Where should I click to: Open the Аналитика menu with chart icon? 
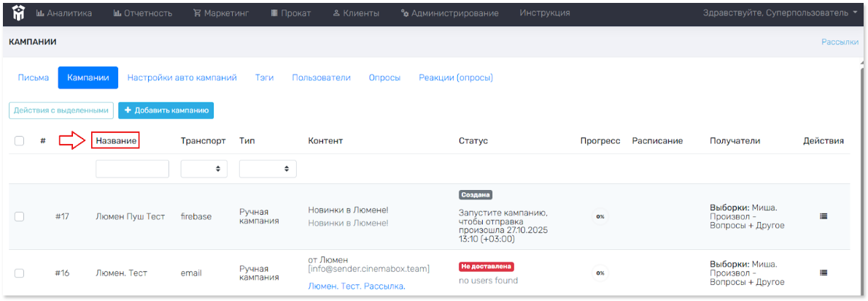[x=64, y=13]
